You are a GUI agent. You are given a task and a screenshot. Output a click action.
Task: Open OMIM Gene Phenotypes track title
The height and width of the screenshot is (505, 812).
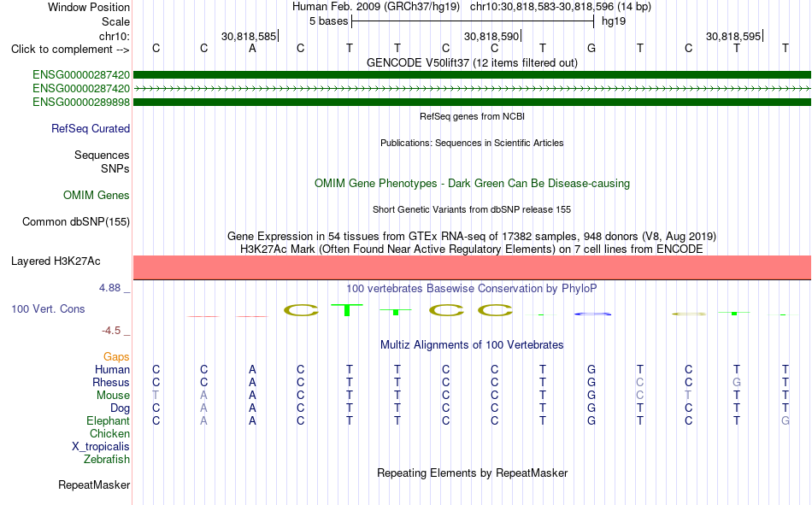pos(472,184)
